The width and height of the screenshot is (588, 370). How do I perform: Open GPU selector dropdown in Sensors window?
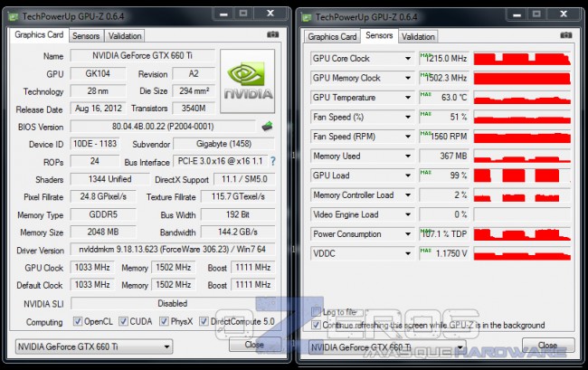[x=387, y=347]
